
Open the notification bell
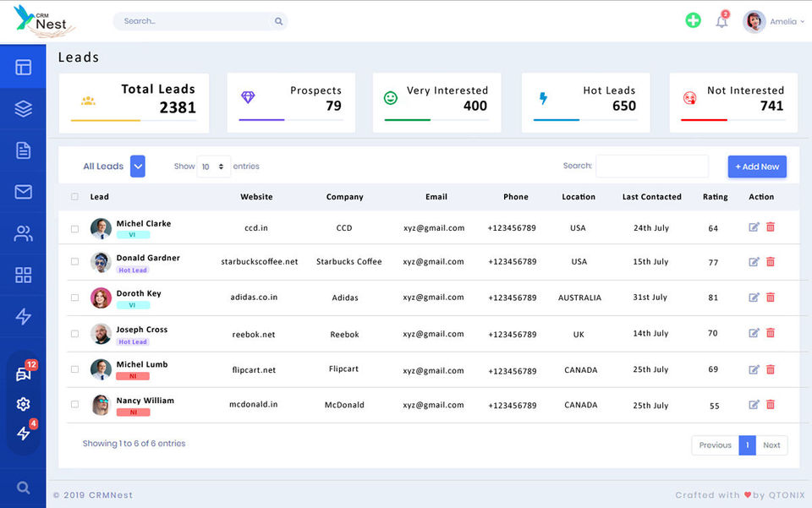point(721,22)
